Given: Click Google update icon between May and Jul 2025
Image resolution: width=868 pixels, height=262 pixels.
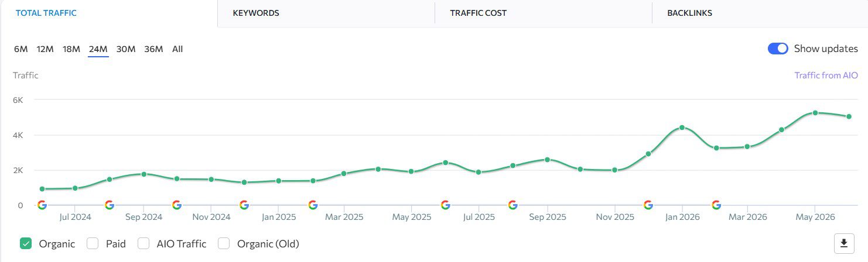Looking at the screenshot, I should (x=445, y=205).
